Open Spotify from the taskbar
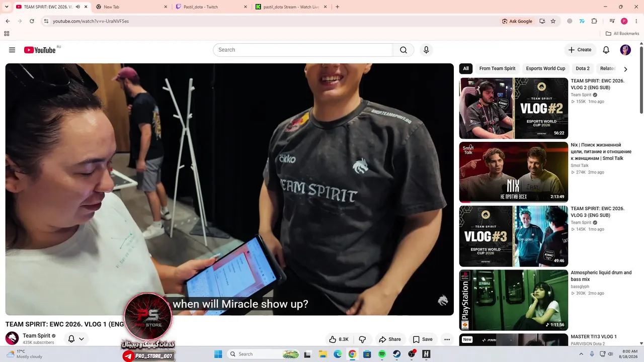The height and width of the screenshot is (362, 644). tap(382, 354)
